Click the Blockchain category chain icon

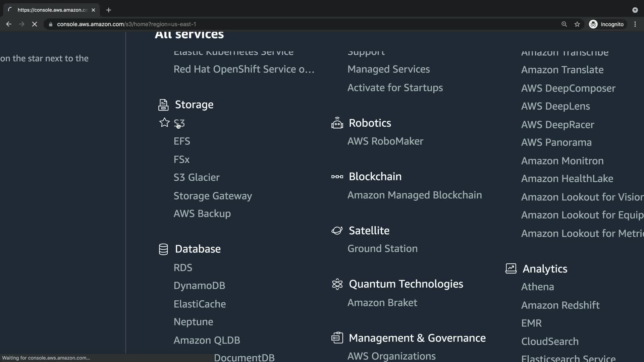(337, 177)
